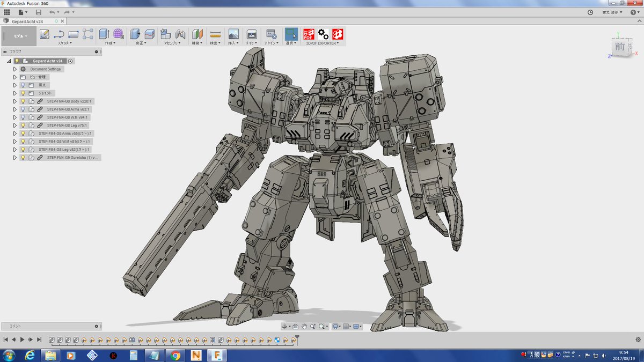Select the Create Sketch tool
Viewport: 644px width, 362px height.
(45, 34)
